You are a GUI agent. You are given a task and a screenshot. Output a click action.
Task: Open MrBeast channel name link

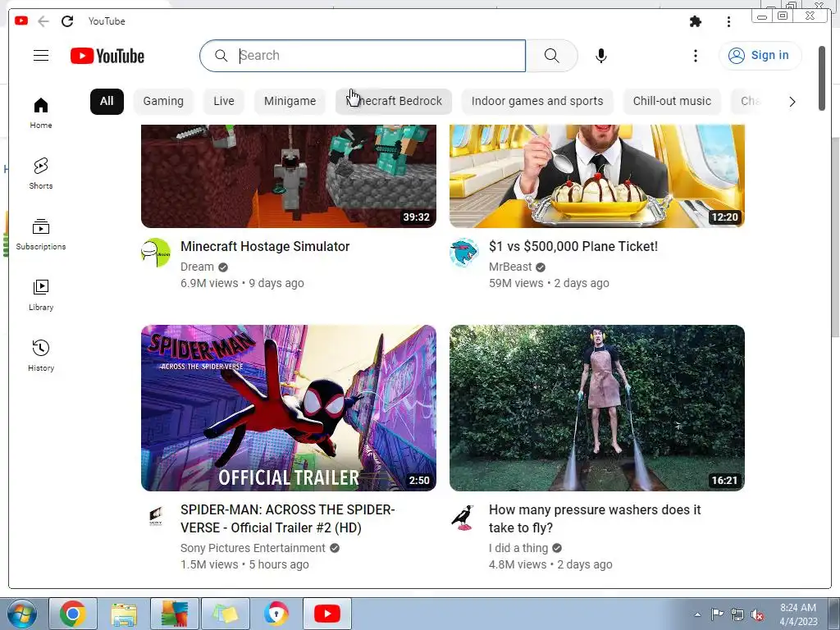(x=510, y=267)
